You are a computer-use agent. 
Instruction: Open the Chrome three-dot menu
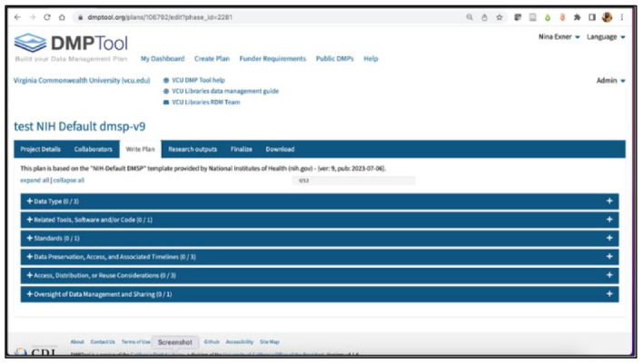[622, 17]
